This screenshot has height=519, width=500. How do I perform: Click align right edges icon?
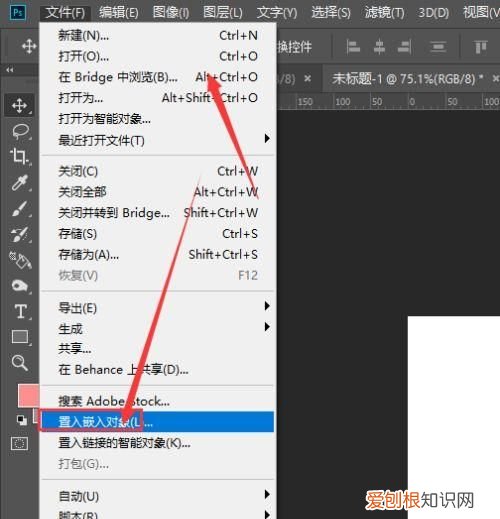(x=405, y=47)
